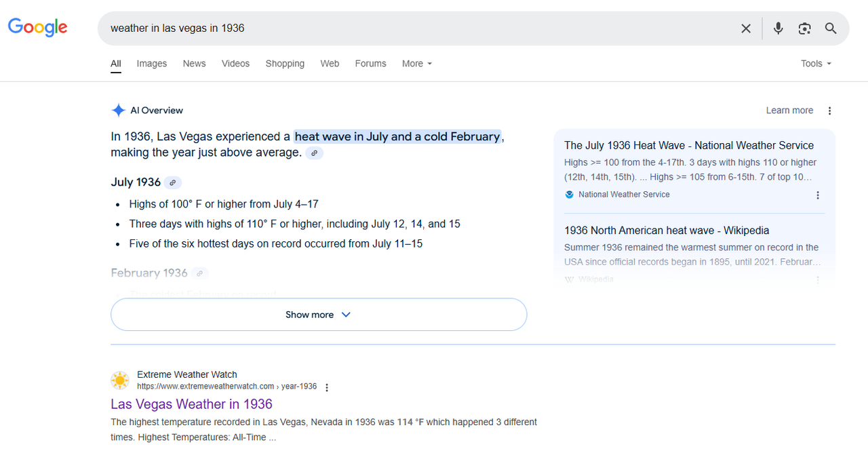Click 'Highs of 100° F or higher' bullet
Image resolution: width=868 pixels, height=455 pixels.
[x=224, y=204]
